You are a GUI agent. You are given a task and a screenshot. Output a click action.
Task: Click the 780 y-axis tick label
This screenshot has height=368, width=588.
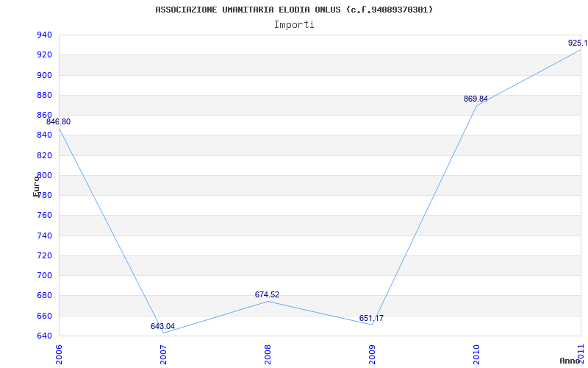[44, 195]
